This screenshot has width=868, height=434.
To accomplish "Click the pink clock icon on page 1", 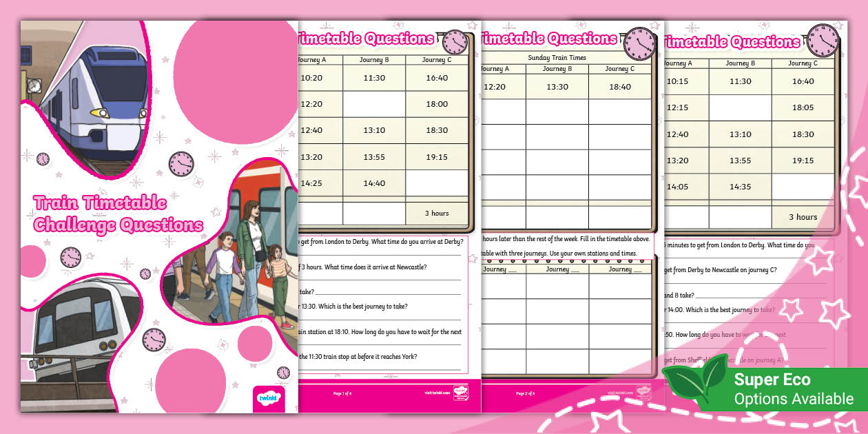I will tap(455, 40).
